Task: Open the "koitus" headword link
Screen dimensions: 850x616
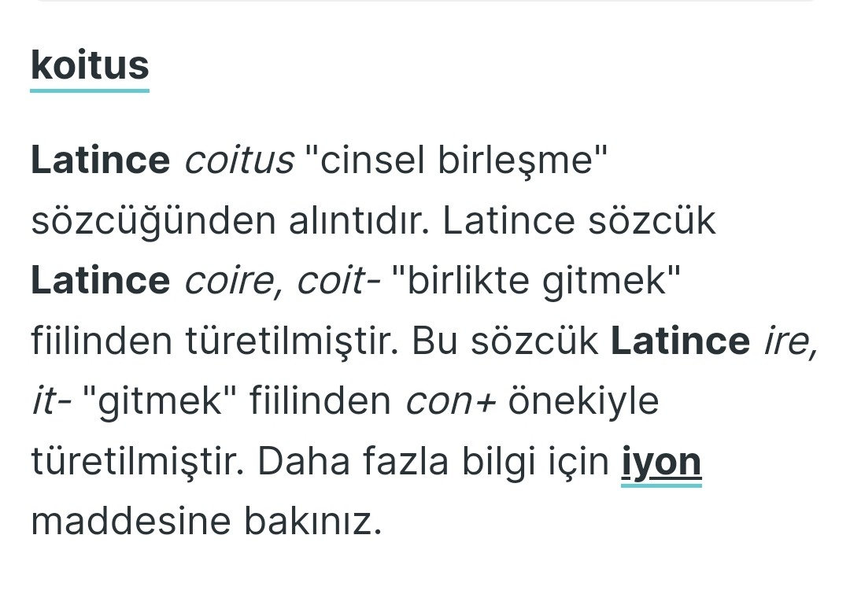Action: tap(90, 66)
